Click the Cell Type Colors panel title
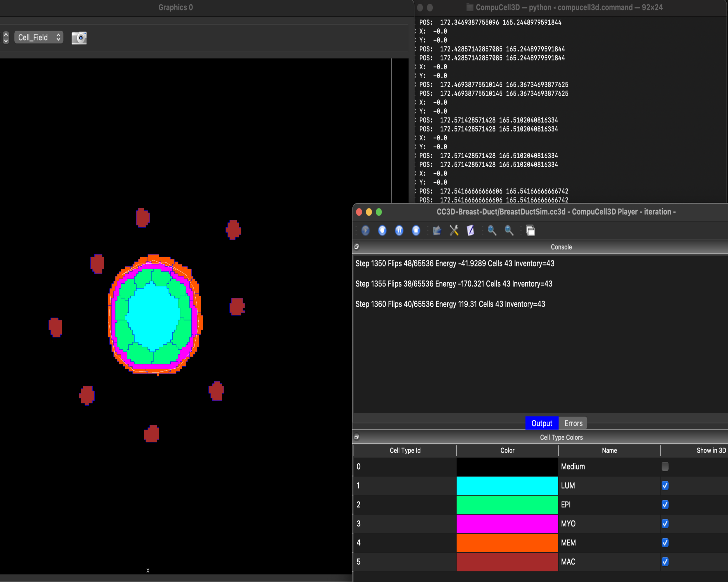The width and height of the screenshot is (728, 582). (x=561, y=437)
